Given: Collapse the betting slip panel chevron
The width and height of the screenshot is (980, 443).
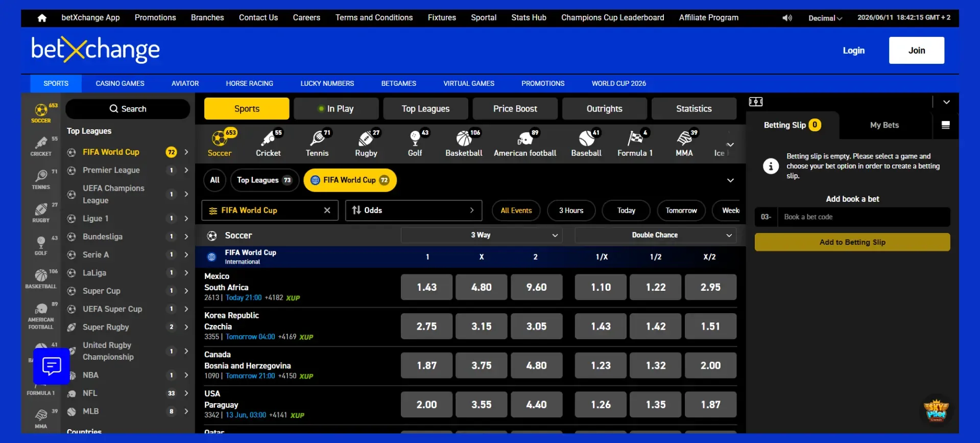Looking at the screenshot, I should [946, 102].
